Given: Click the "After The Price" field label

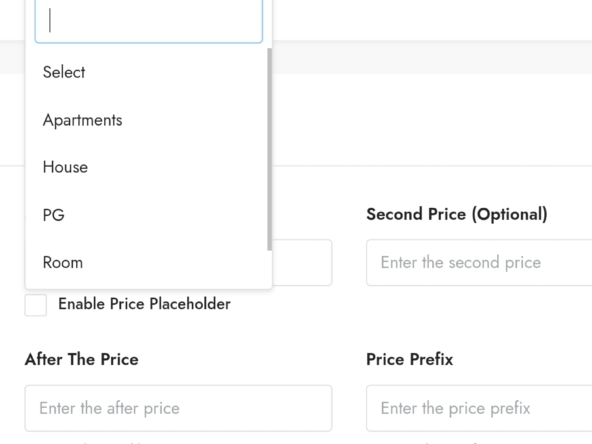Looking at the screenshot, I should pyautogui.click(x=82, y=359).
